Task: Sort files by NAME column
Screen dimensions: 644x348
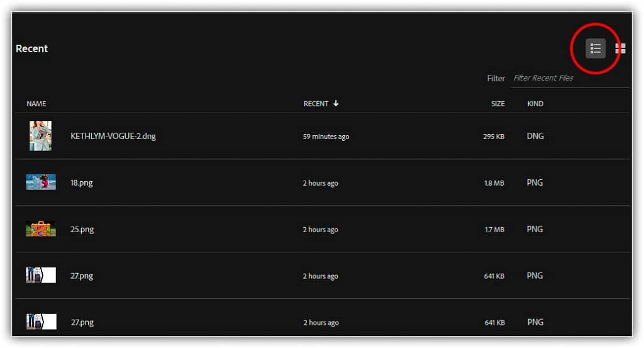Action: (36, 104)
